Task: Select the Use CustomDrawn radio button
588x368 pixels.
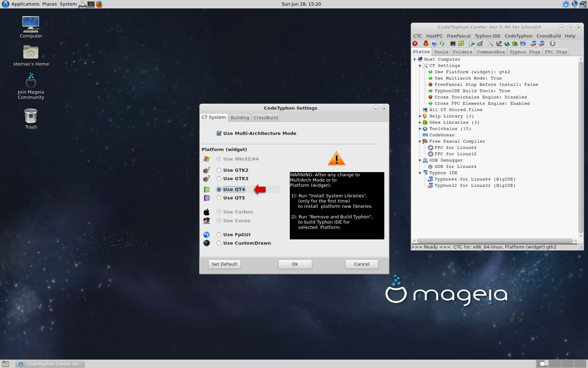Action: 219,243
